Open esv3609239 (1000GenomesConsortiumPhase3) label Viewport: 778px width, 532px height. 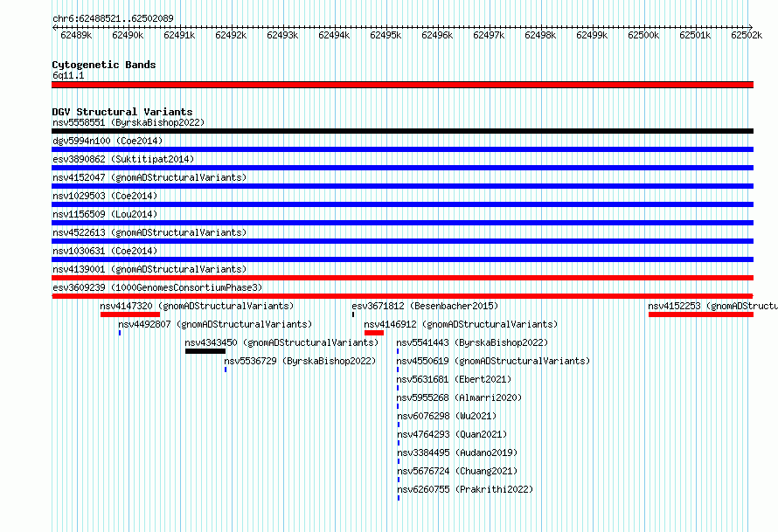tap(157, 287)
